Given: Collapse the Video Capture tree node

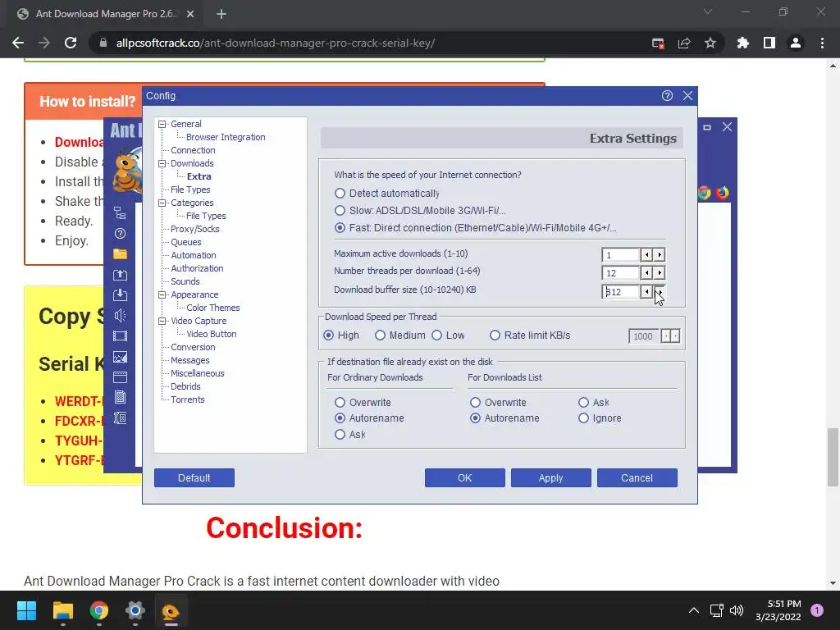Looking at the screenshot, I should tap(162, 321).
